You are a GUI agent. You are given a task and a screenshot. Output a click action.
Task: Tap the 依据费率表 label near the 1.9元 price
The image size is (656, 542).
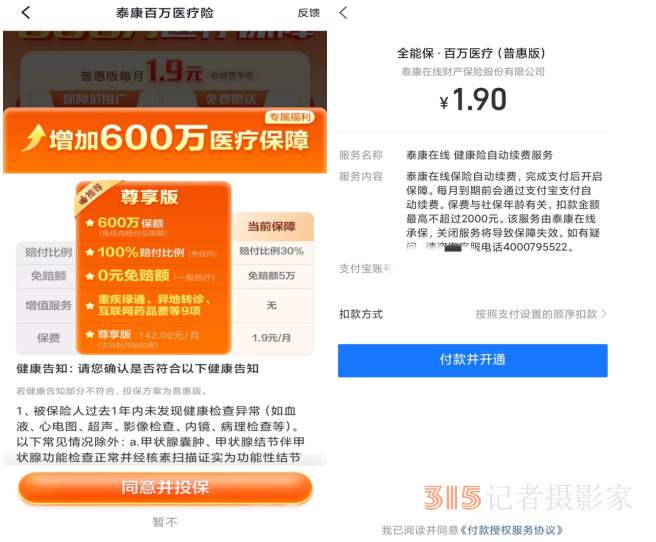pos(232,75)
